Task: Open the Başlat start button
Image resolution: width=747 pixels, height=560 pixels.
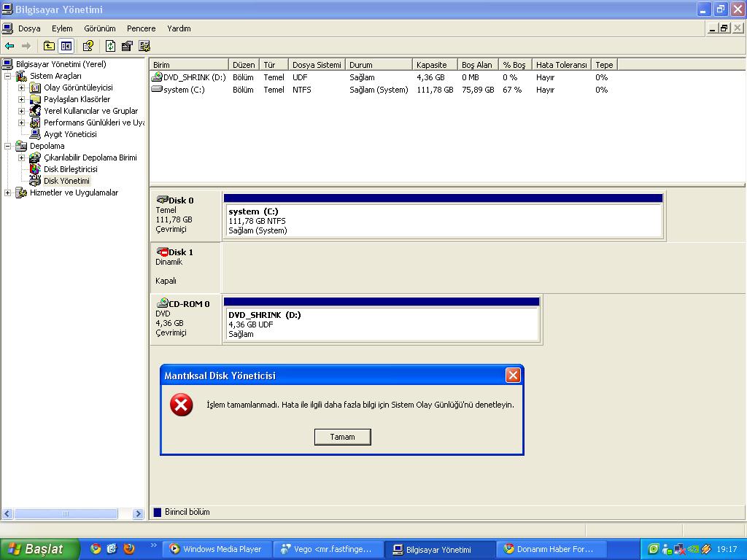Action: pos(36,549)
